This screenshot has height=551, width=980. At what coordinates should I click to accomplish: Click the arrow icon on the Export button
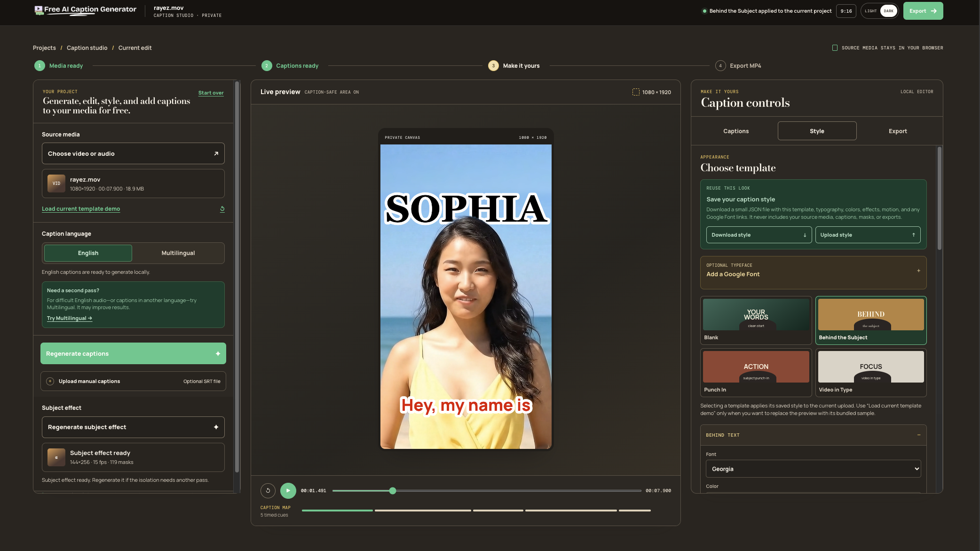[934, 11]
